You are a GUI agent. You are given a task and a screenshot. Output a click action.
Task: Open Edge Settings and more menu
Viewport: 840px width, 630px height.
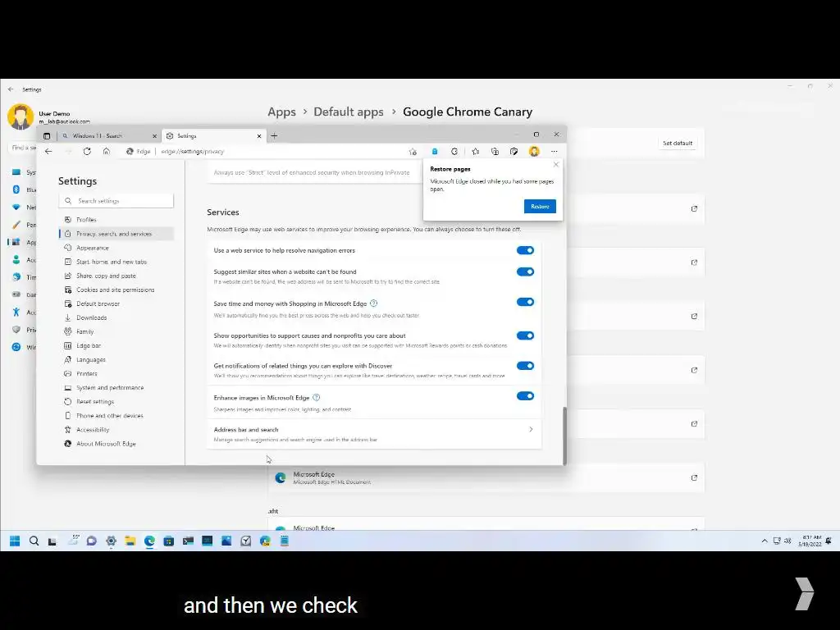coord(555,152)
